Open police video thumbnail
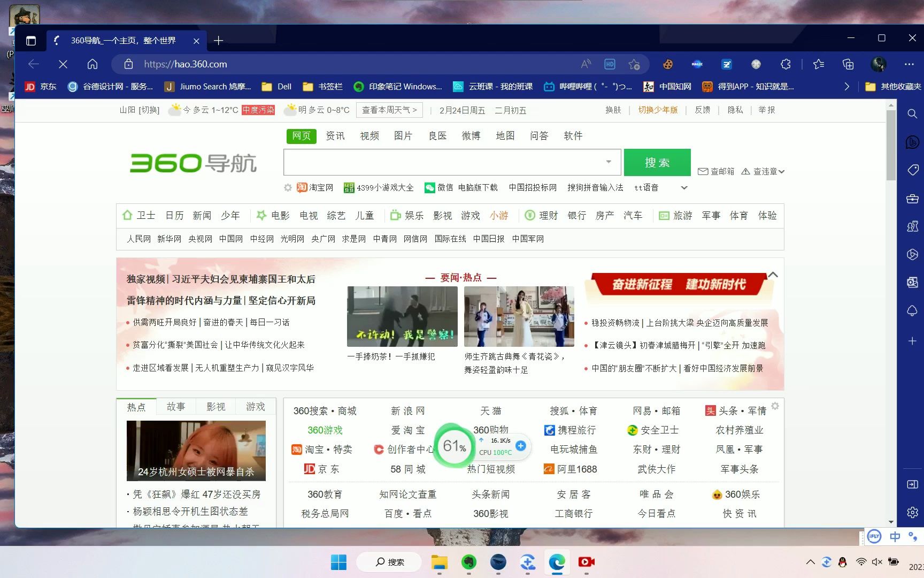This screenshot has width=924, height=578. pyautogui.click(x=402, y=316)
